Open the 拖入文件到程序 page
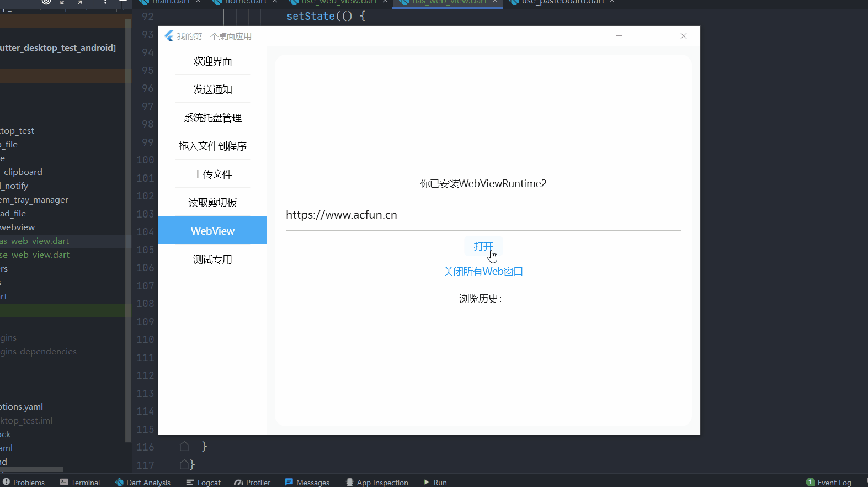Screen dimensions: 868x487 tap(212, 146)
